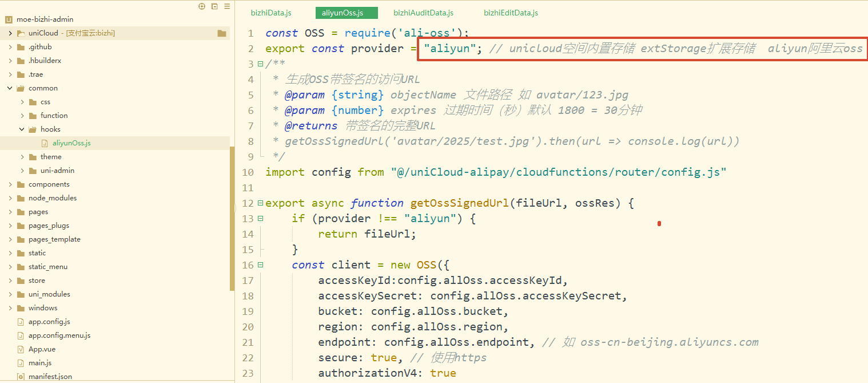Click the project tree vertical scrollbar
Image resolution: width=868 pixels, height=383 pixels.
pyautogui.click(x=232, y=218)
